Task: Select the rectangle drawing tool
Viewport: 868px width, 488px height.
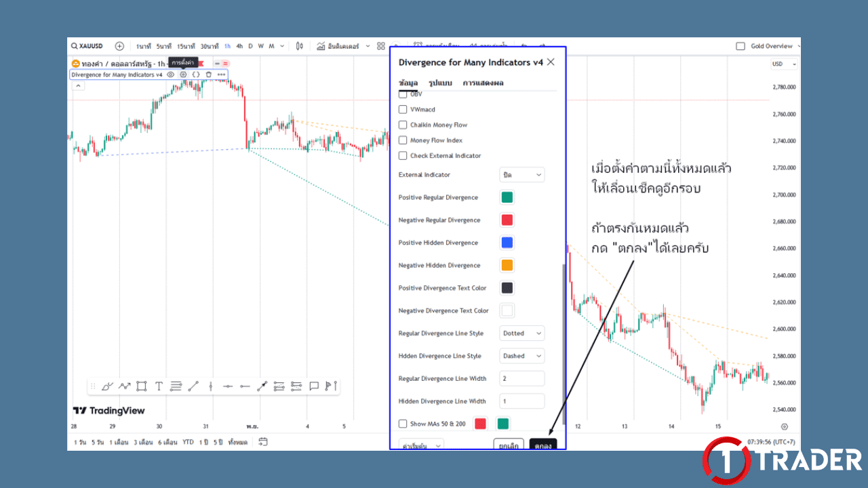Action: (141, 386)
